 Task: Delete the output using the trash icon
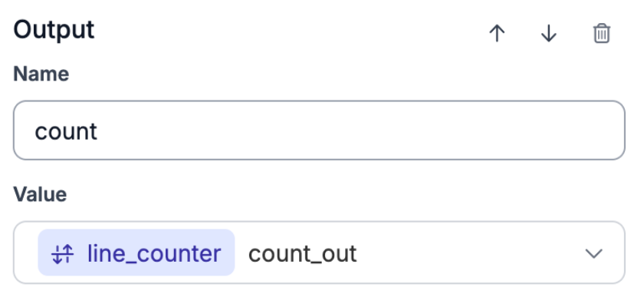pyautogui.click(x=602, y=34)
